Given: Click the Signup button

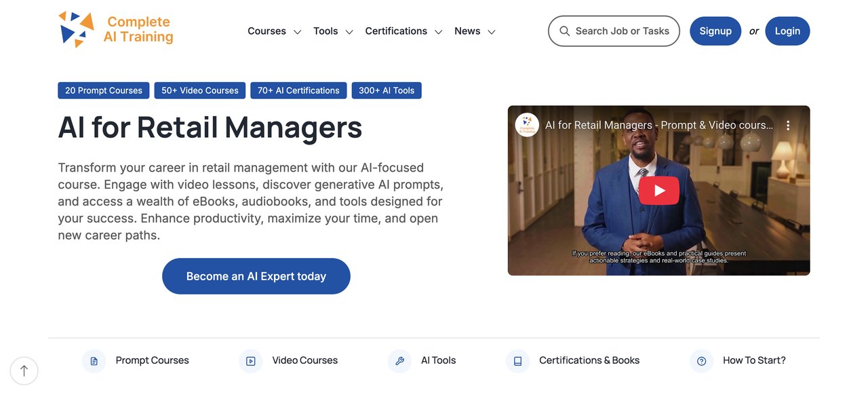Looking at the screenshot, I should coord(715,31).
